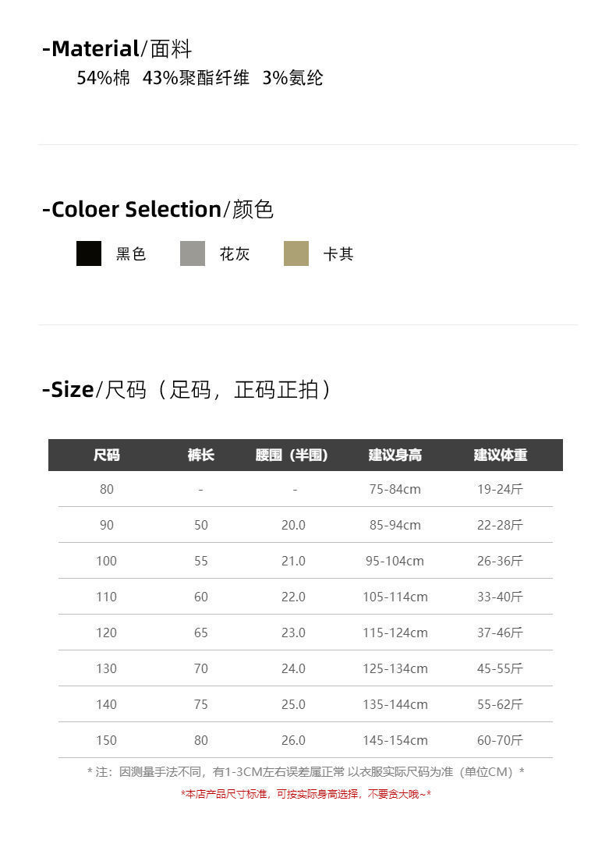Select the size 110 row label
The height and width of the screenshot is (854, 616).
pyautogui.click(x=107, y=597)
